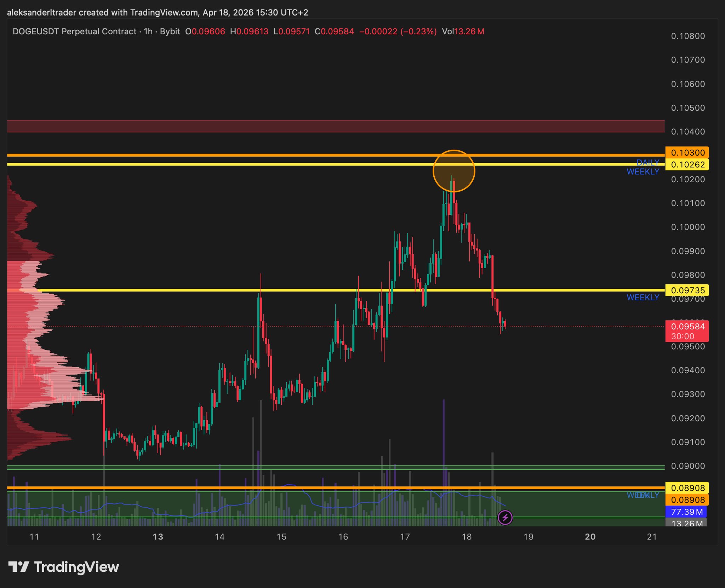Click the orange 0.10300 price label

pyautogui.click(x=687, y=152)
